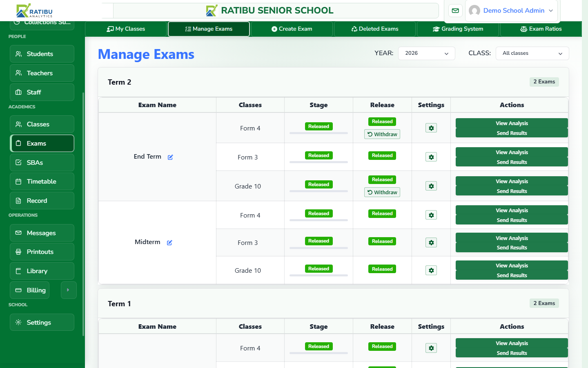Image resolution: width=588 pixels, height=368 pixels.
Task: Open Teachers in sidebar
Action: coord(42,73)
